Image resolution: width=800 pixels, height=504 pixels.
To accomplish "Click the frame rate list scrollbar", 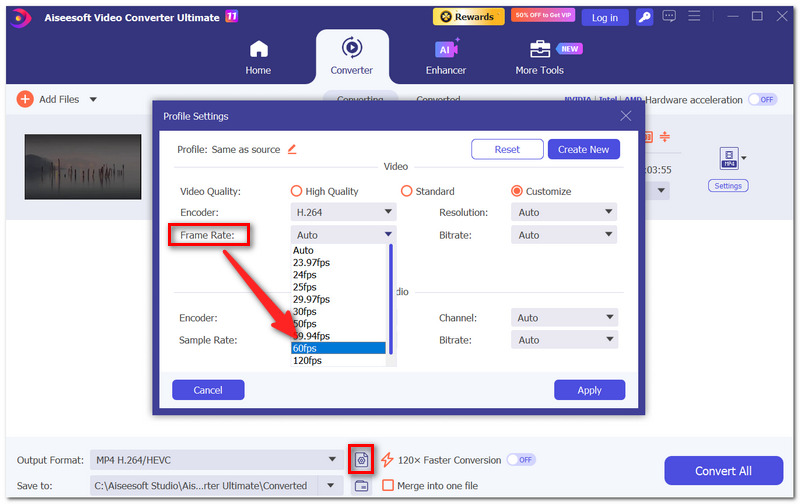I will coord(391,299).
